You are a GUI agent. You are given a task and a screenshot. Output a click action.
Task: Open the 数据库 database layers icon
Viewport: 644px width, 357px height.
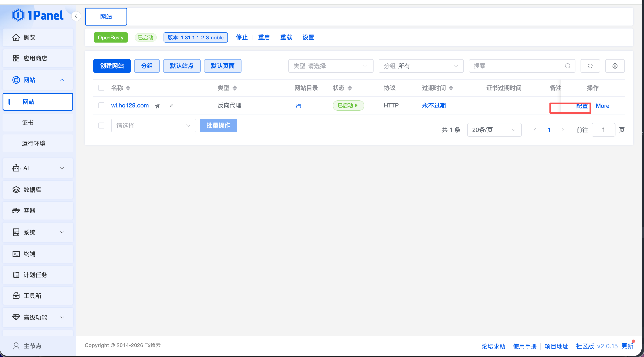(x=16, y=190)
